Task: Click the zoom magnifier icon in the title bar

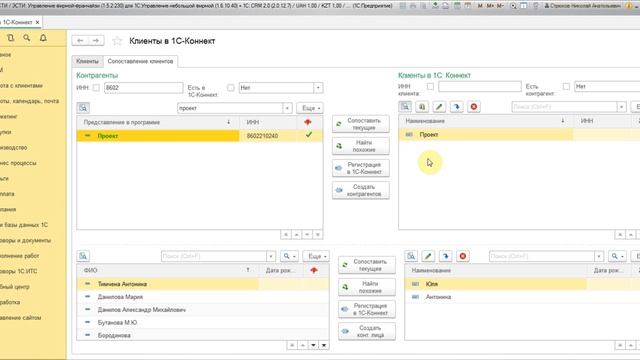Action: pyautogui.click(x=513, y=6)
